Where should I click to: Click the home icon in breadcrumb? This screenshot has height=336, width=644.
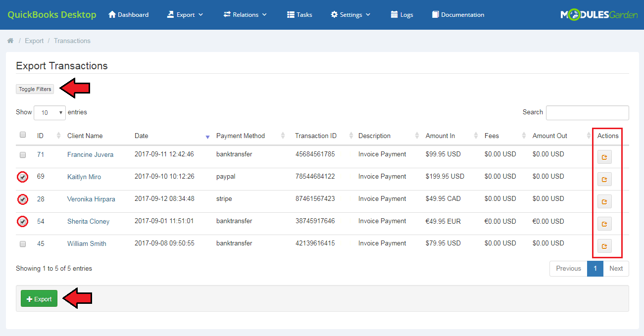[10, 41]
